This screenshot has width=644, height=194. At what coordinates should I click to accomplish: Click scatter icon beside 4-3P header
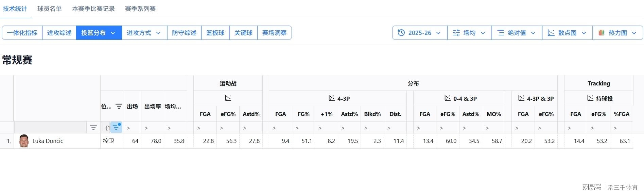coord(332,98)
